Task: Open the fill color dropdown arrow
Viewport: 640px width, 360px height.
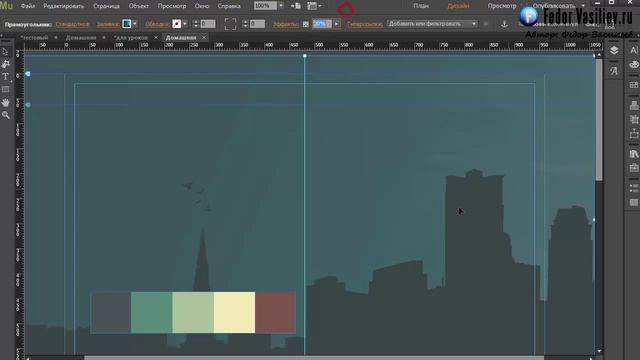Action: point(135,24)
